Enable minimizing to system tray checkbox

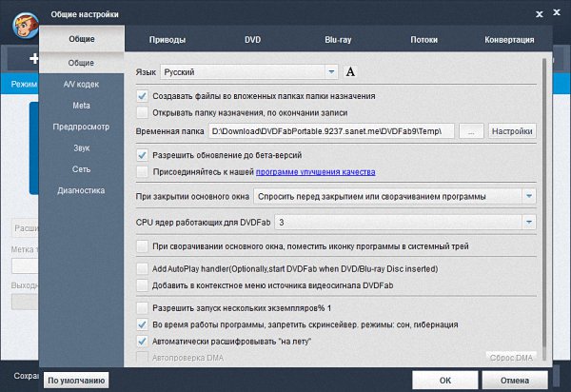(x=142, y=246)
